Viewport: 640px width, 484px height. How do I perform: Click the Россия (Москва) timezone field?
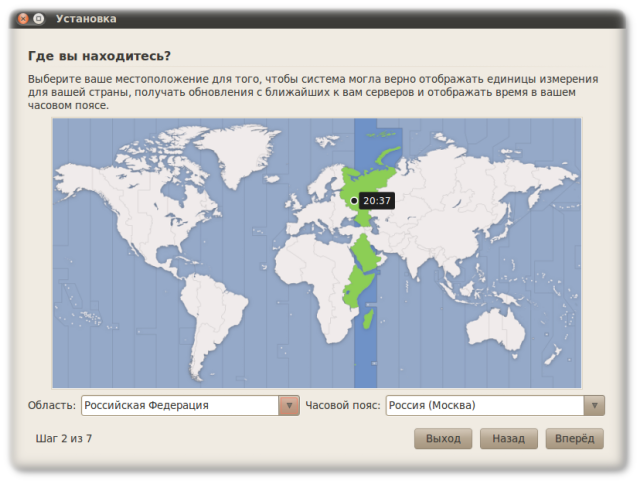tap(484, 405)
